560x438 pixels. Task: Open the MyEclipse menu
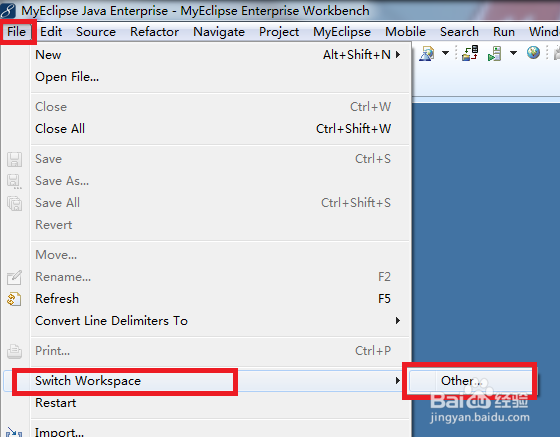click(x=342, y=32)
